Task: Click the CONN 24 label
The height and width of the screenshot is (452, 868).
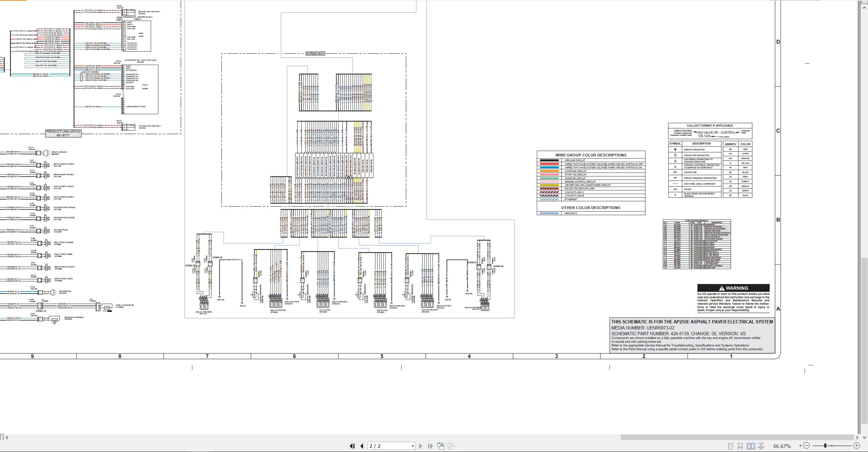Action: coord(217,258)
